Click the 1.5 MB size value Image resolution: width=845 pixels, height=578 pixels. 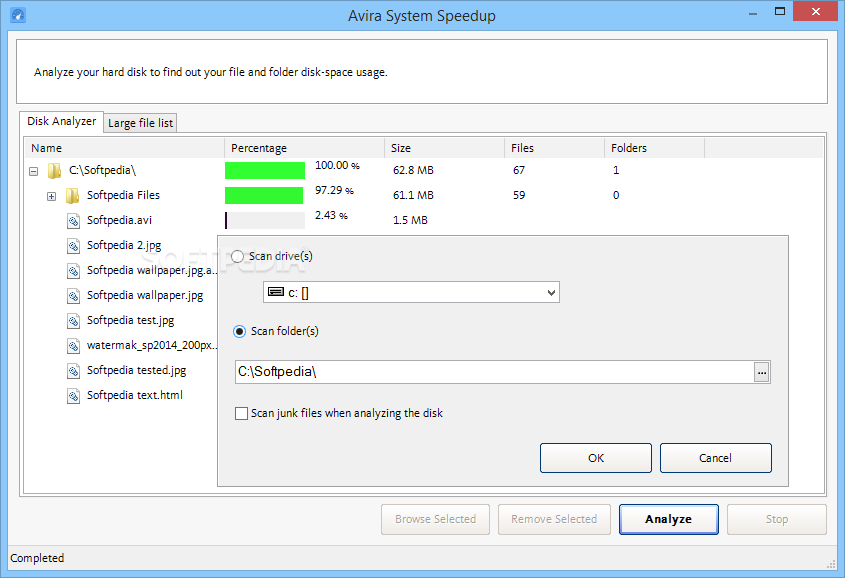click(x=410, y=220)
